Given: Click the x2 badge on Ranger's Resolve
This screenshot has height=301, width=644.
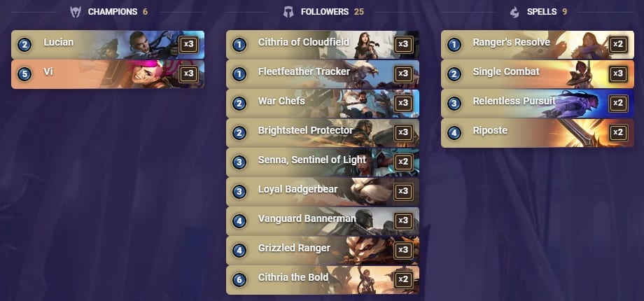Looking at the screenshot, I should point(618,44).
